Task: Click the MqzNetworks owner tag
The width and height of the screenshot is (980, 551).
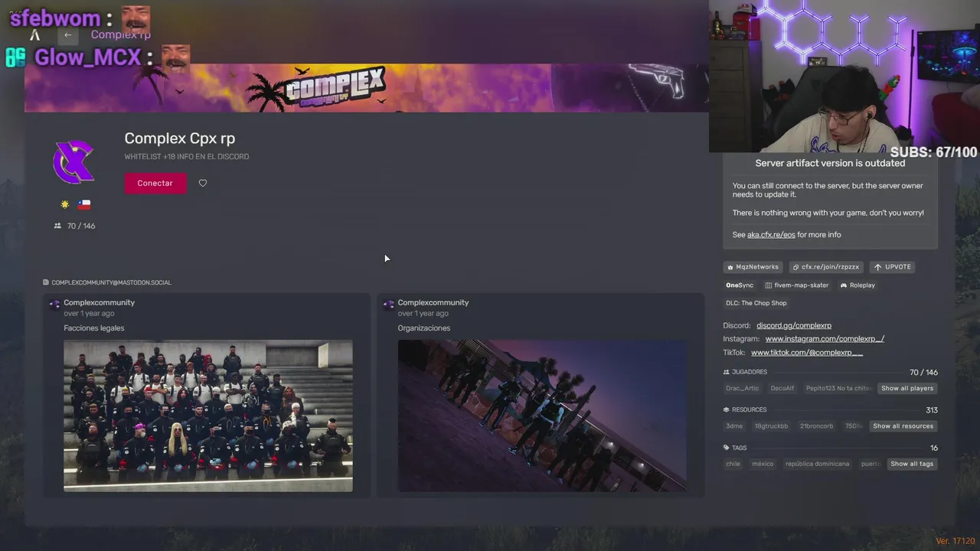Action: pos(752,267)
